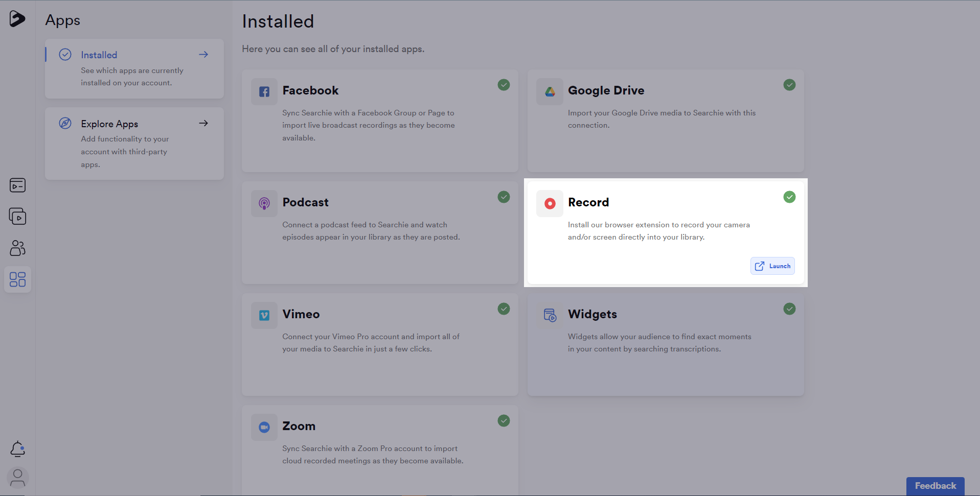This screenshot has width=980, height=496.
Task: Select the Apps grid sidebar icon
Action: [17, 279]
